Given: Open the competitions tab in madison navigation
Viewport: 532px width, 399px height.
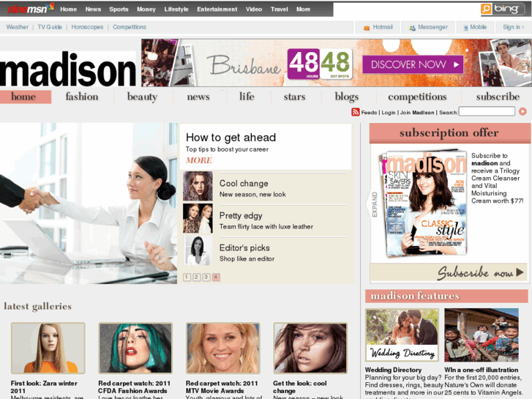Looking at the screenshot, I should [x=417, y=97].
